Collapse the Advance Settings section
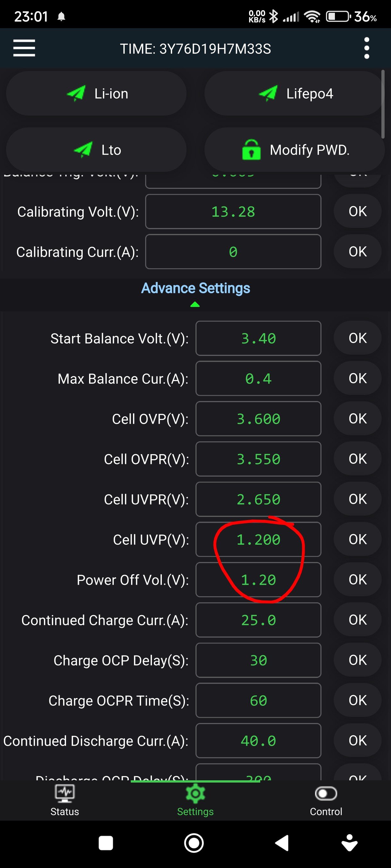The image size is (391, 868). coord(195,288)
